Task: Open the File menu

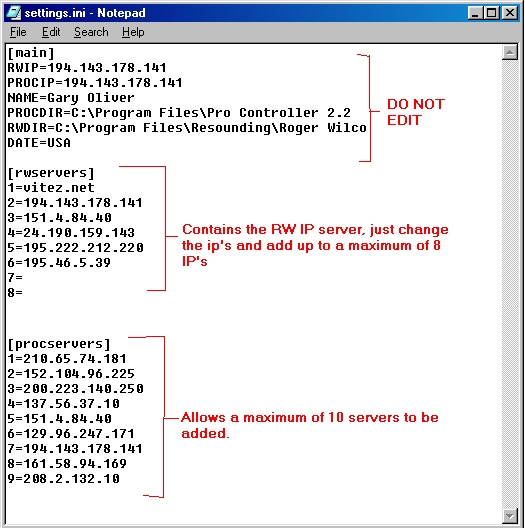Action: coord(18,32)
